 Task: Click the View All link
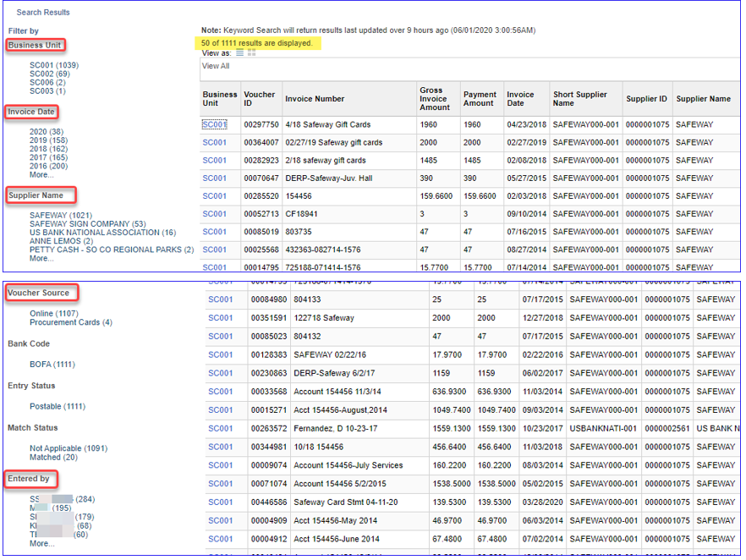[x=216, y=66]
